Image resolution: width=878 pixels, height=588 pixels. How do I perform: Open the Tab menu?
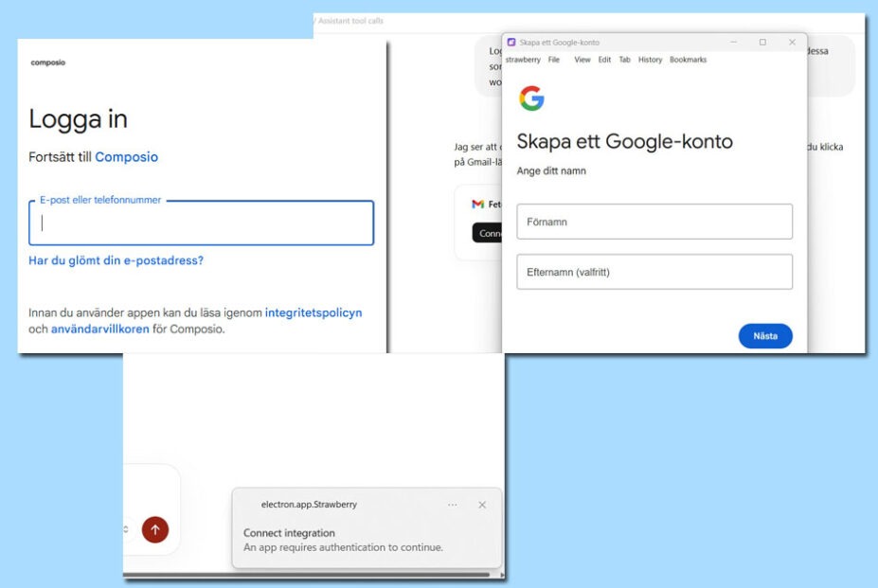point(624,60)
